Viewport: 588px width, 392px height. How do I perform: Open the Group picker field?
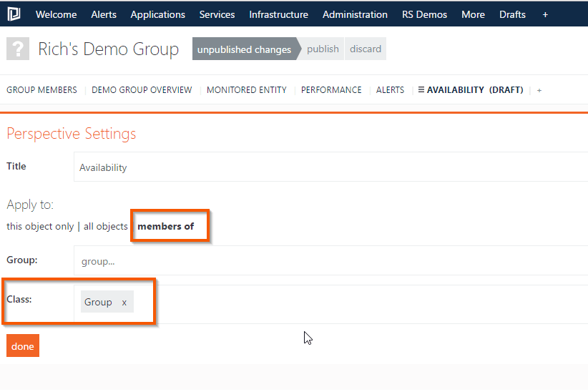click(329, 262)
